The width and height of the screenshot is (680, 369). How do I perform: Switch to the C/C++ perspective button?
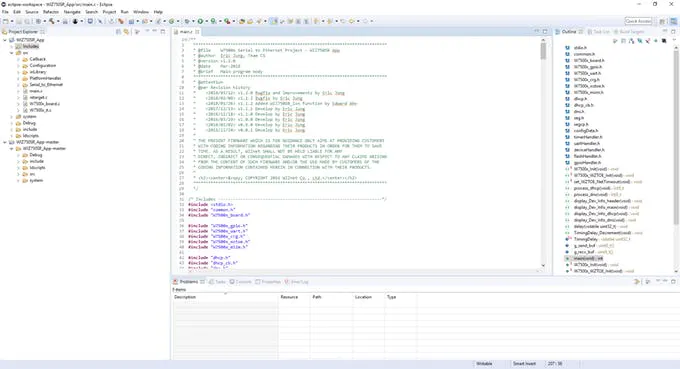[x=673, y=21]
